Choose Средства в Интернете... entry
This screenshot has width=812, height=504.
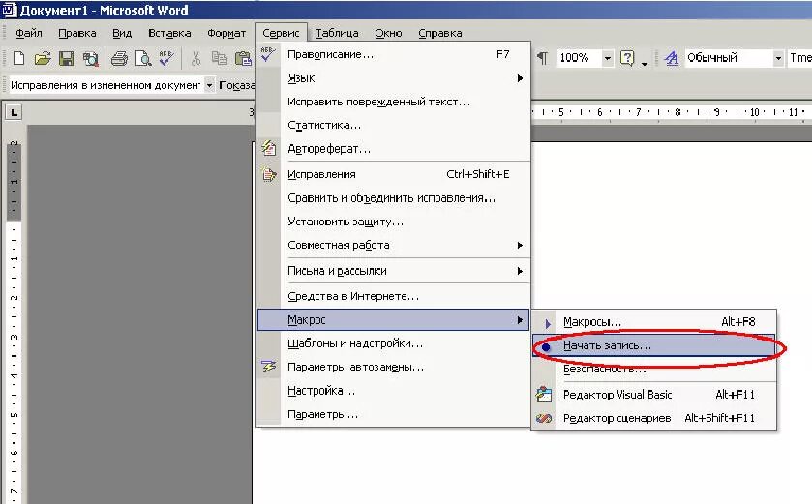pos(394,297)
